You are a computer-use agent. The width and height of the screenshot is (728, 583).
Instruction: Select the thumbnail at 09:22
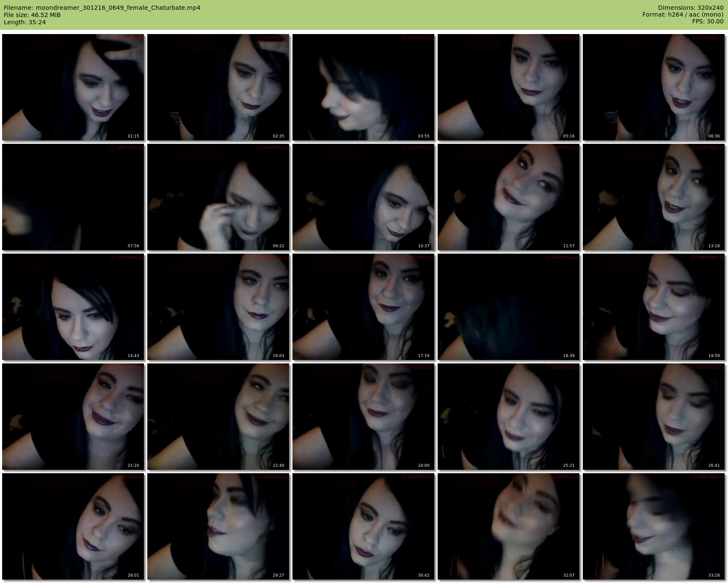tap(218, 197)
